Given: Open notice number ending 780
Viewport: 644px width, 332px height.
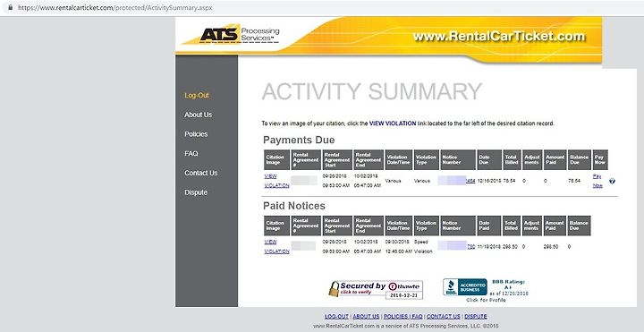Looking at the screenshot, I should click(471, 246).
